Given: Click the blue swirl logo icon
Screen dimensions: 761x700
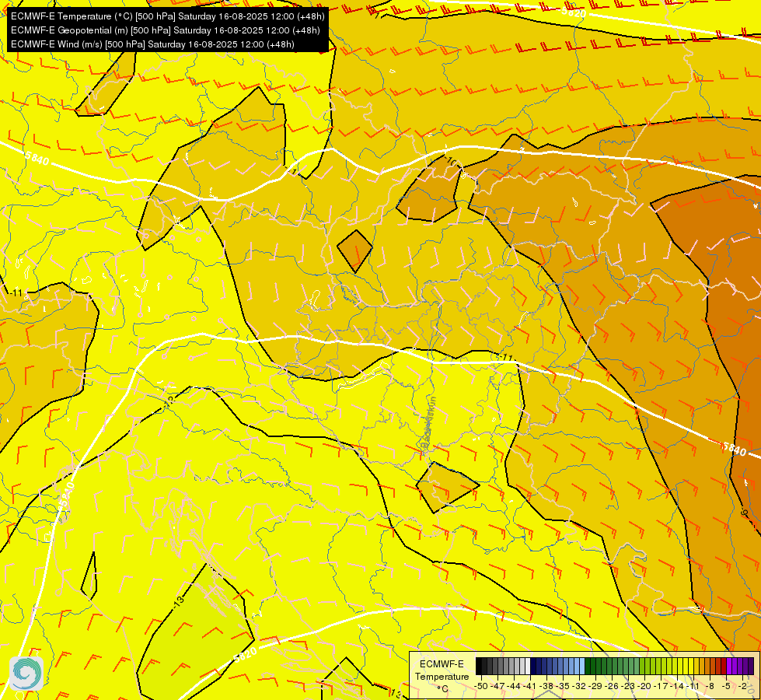Looking at the screenshot, I should [x=26, y=673].
